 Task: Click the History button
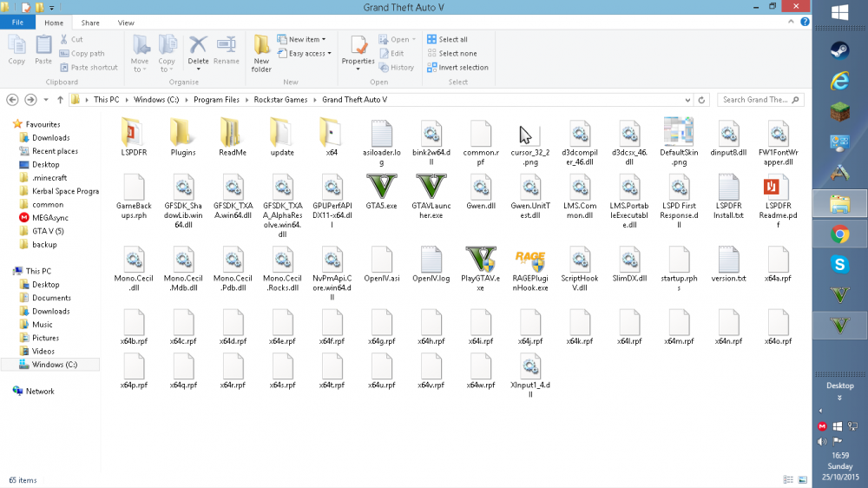[397, 67]
